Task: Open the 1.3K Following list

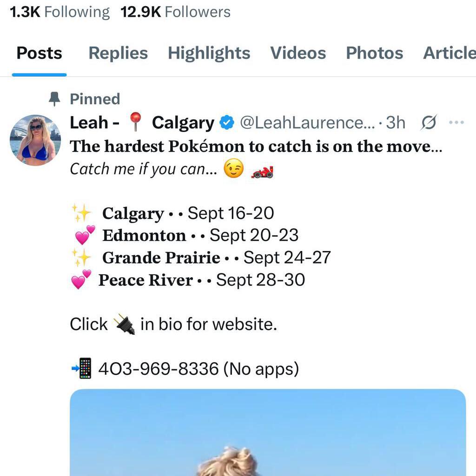Action: (59, 12)
